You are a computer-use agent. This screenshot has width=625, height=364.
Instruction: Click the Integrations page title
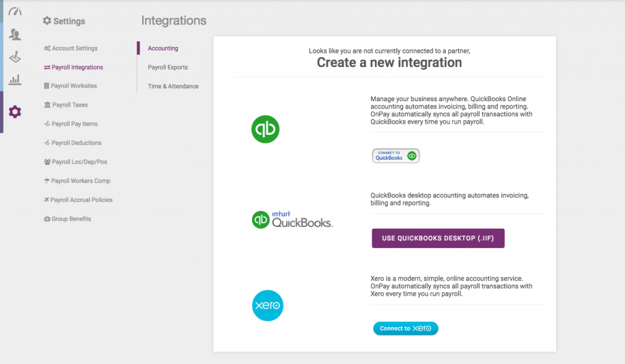tap(174, 21)
